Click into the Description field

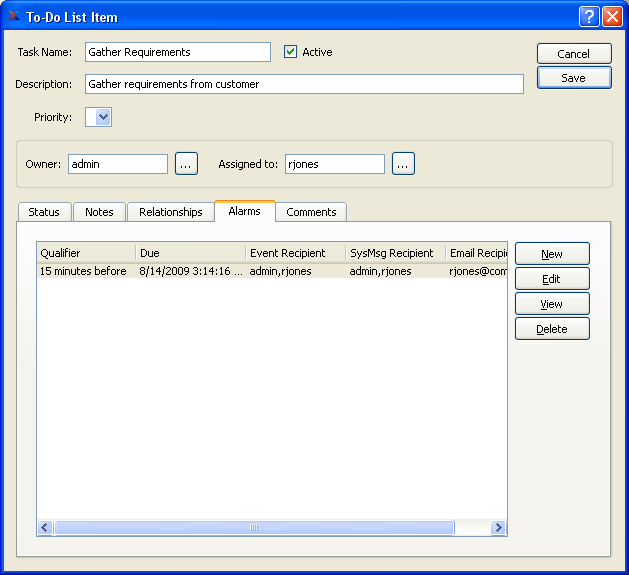coord(304,84)
